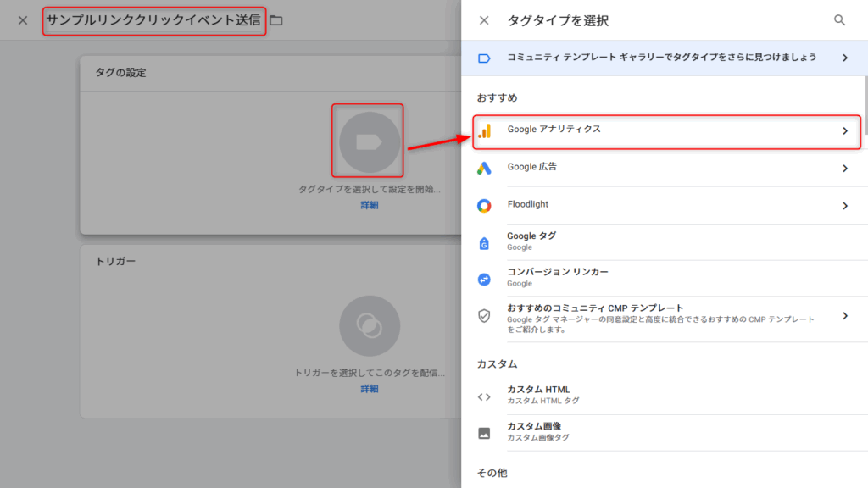Click the tag type placeholder circle icon

pos(370,142)
